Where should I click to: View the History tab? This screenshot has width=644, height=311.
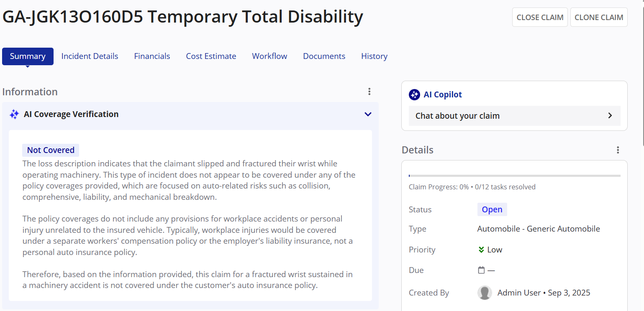(x=374, y=56)
